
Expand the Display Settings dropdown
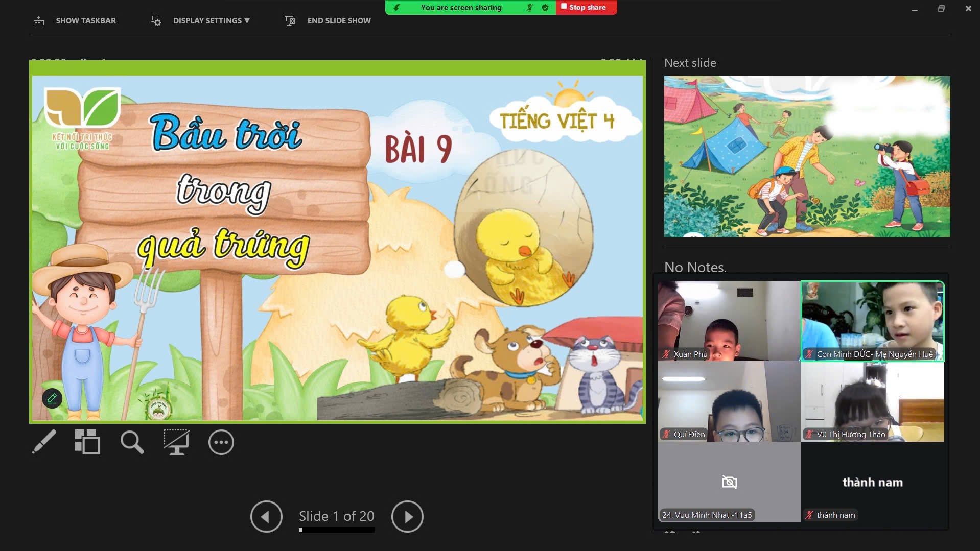click(x=211, y=21)
